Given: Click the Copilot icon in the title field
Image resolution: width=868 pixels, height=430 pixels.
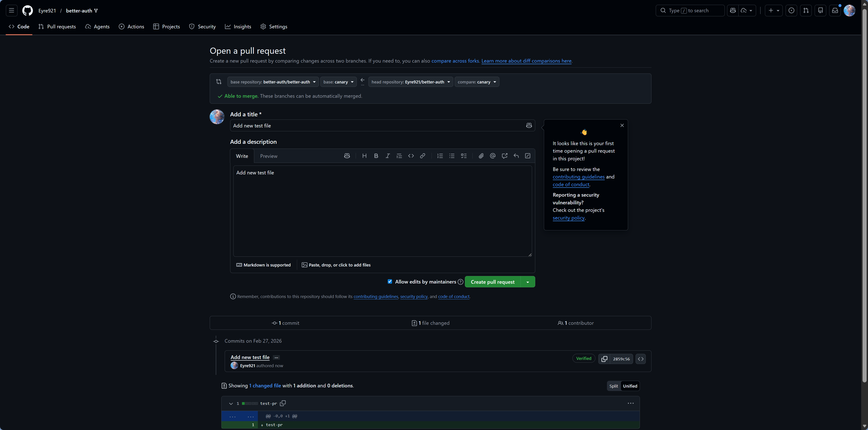Looking at the screenshot, I should (529, 126).
